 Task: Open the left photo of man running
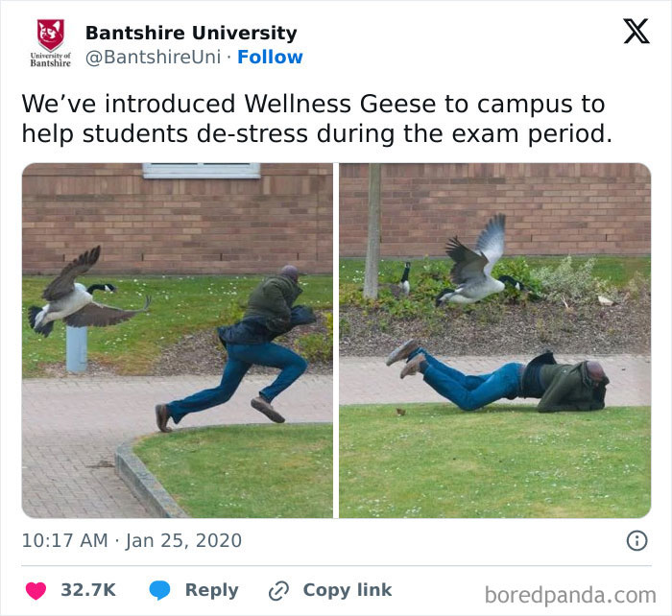178,341
